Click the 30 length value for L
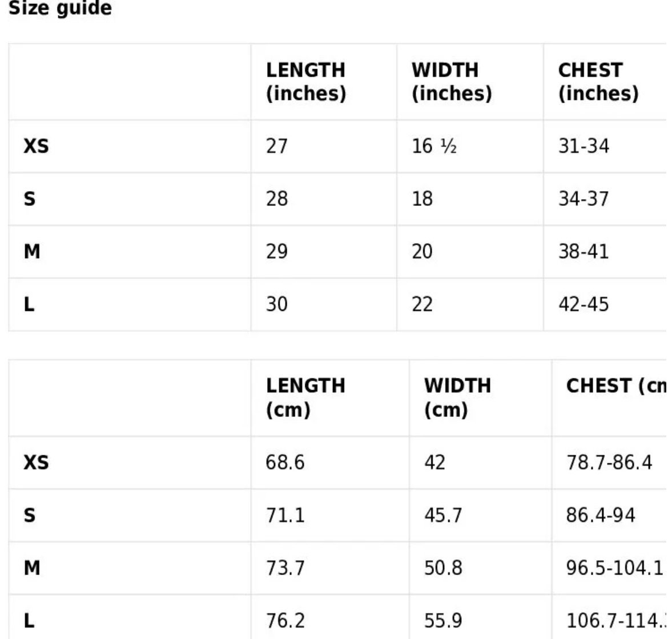 coord(276,305)
